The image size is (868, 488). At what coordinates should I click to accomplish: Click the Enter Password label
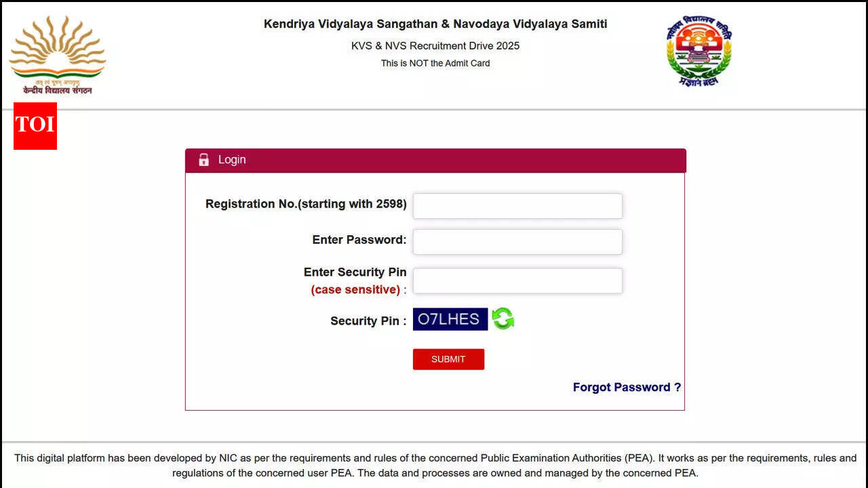click(359, 240)
